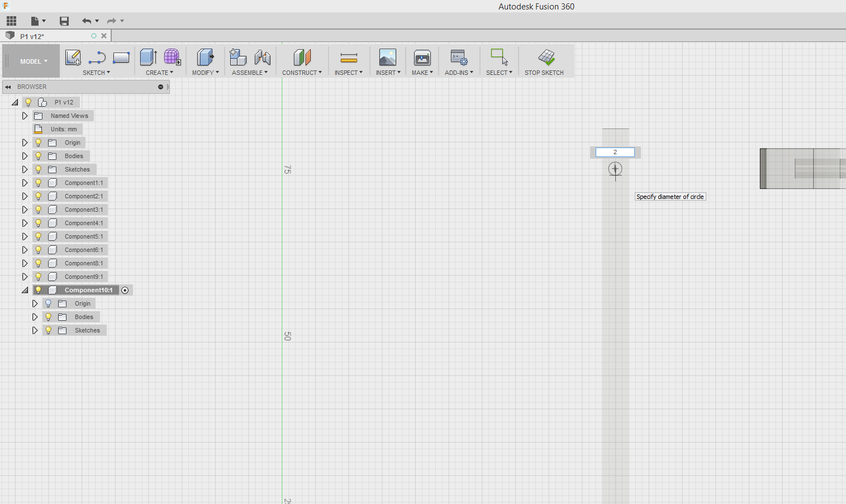Click Component10:1 activate radio button

125,290
